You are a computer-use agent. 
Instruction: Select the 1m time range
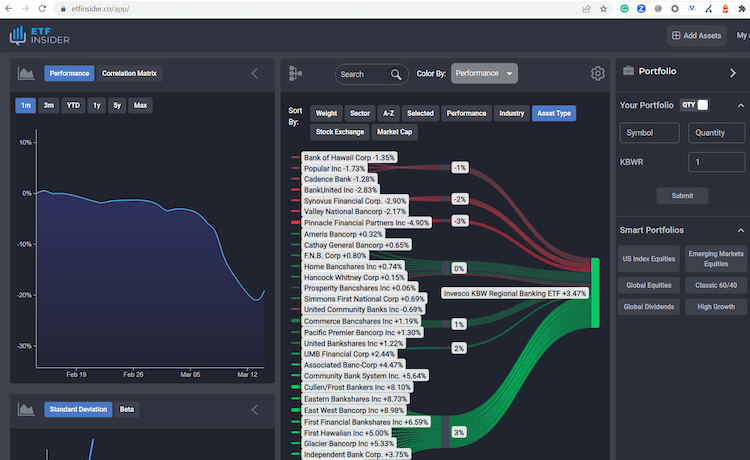pyautogui.click(x=25, y=105)
